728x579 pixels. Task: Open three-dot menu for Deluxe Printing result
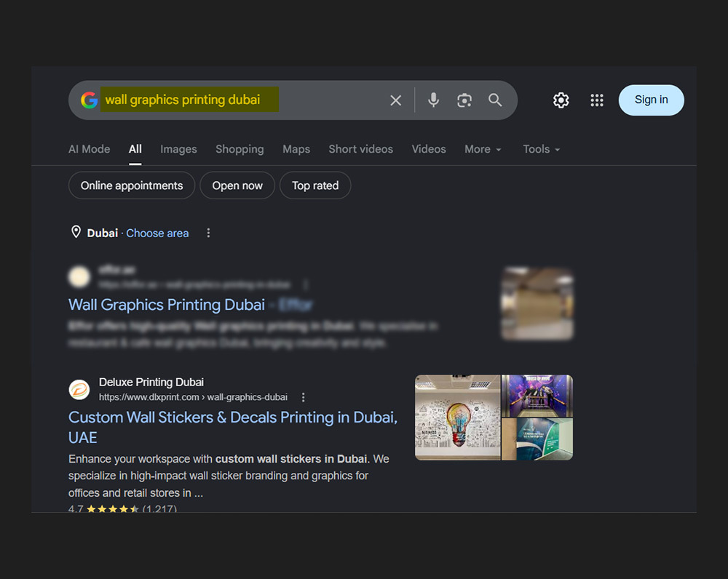303,397
